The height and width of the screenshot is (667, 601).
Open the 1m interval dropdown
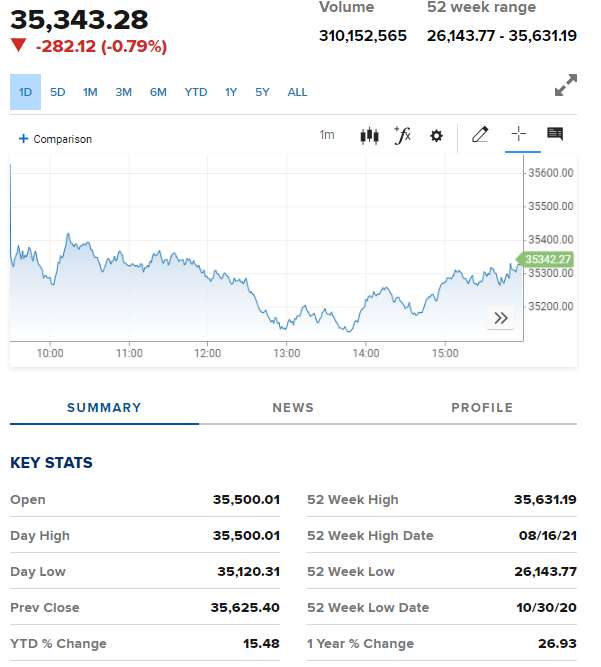tap(327, 135)
